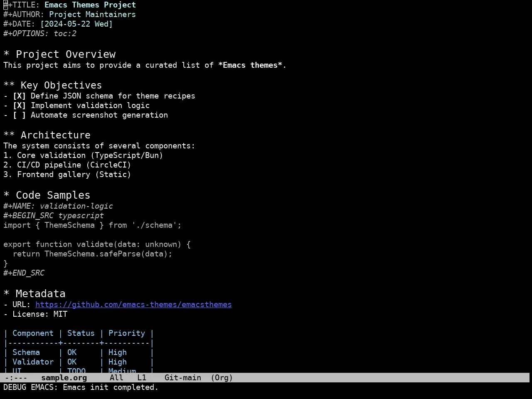Click the 'Component' table header cell

33,333
